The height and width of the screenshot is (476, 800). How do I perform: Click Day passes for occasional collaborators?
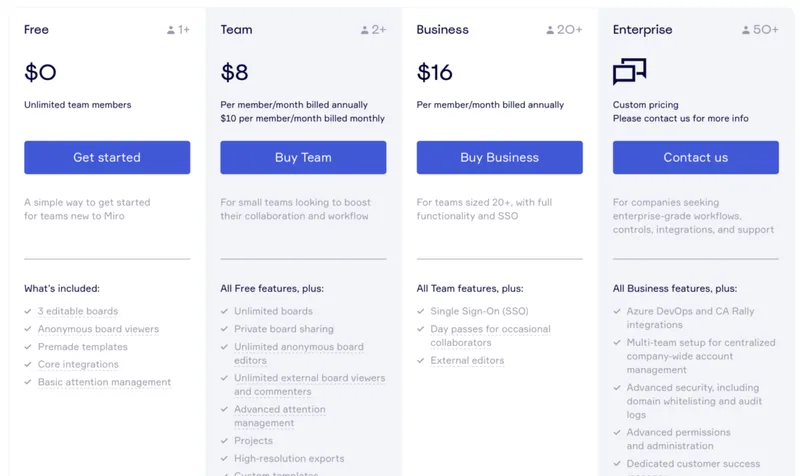point(488,336)
